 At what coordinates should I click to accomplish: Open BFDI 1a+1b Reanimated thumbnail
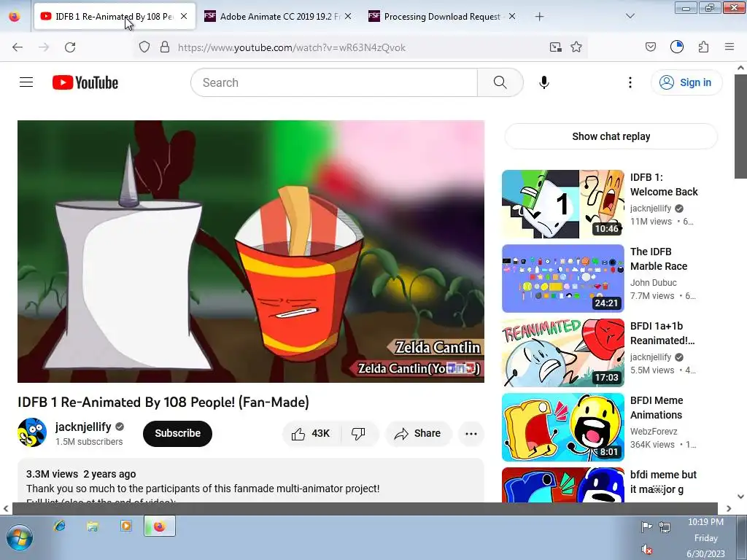[x=563, y=353]
